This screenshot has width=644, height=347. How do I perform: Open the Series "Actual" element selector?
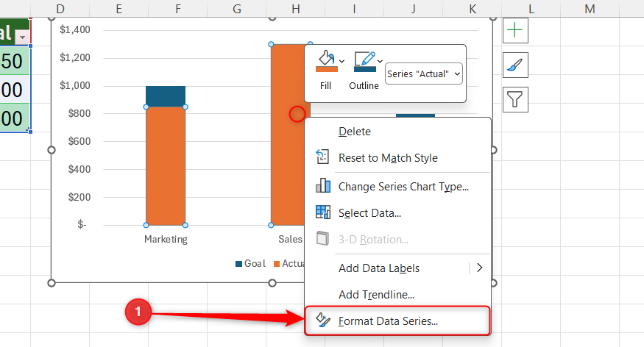424,74
